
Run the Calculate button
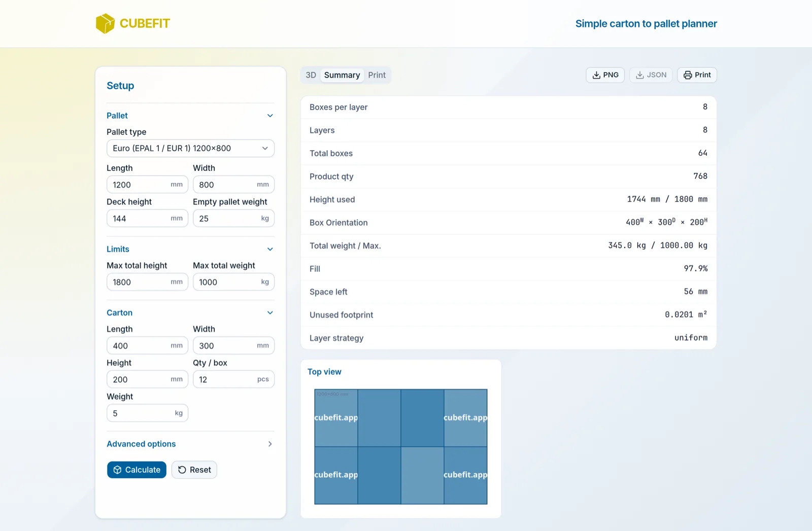pyautogui.click(x=137, y=470)
